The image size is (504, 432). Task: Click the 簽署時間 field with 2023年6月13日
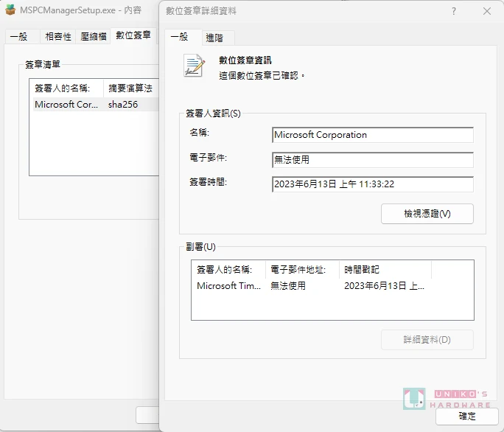point(373,184)
